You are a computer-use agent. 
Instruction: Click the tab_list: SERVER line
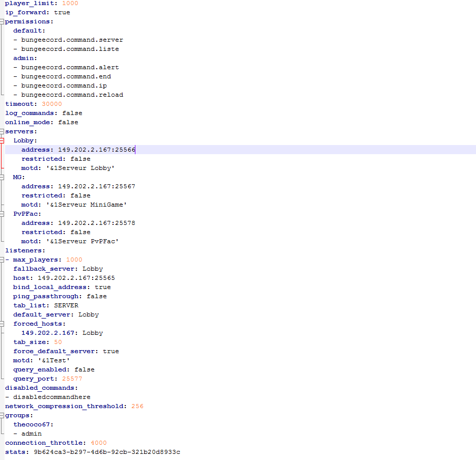pyautogui.click(x=45, y=305)
